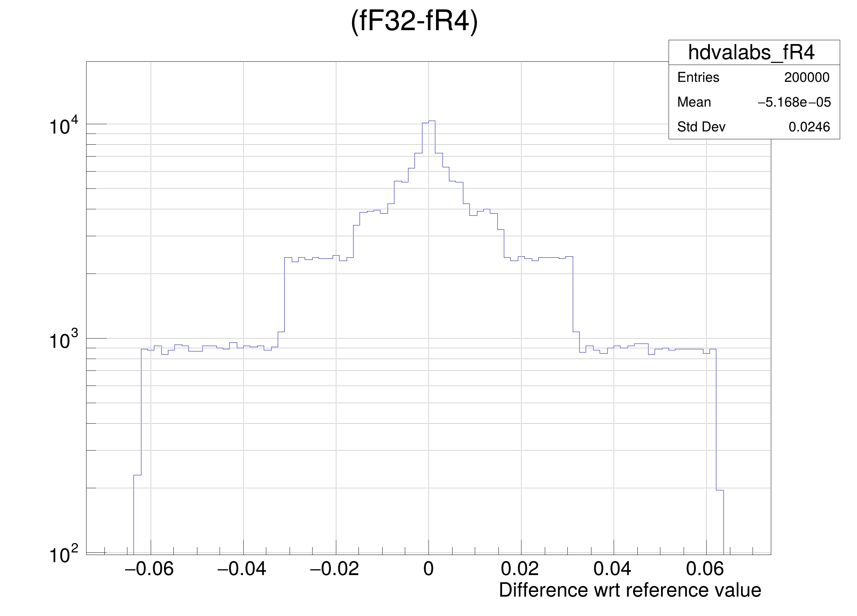Click the −0.06 x-axis label
The image size is (857, 616).
click(149, 569)
